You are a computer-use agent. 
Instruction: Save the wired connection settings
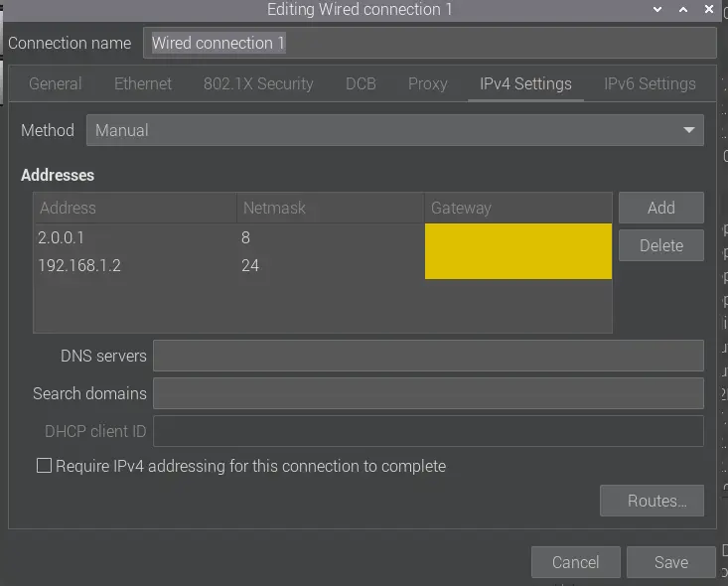click(x=670, y=562)
